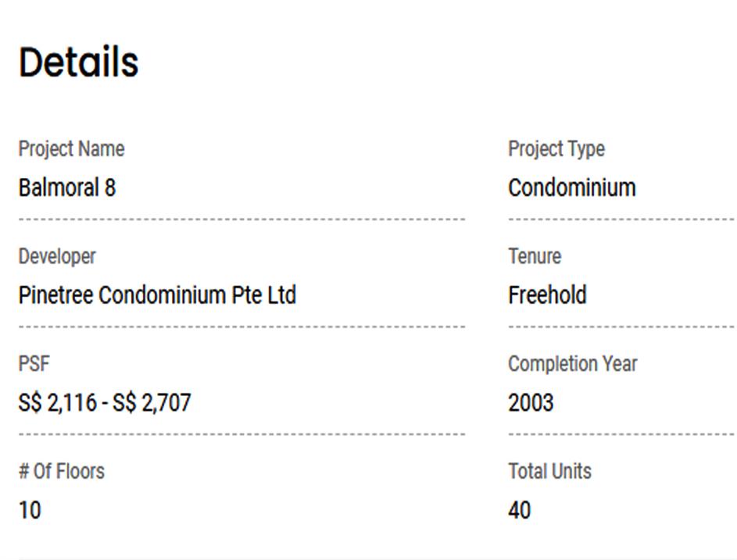Click the Project Name label

(71, 148)
